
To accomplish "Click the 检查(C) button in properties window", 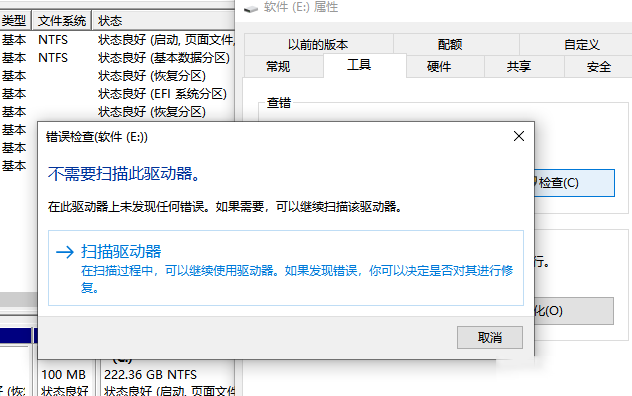I will [x=574, y=183].
